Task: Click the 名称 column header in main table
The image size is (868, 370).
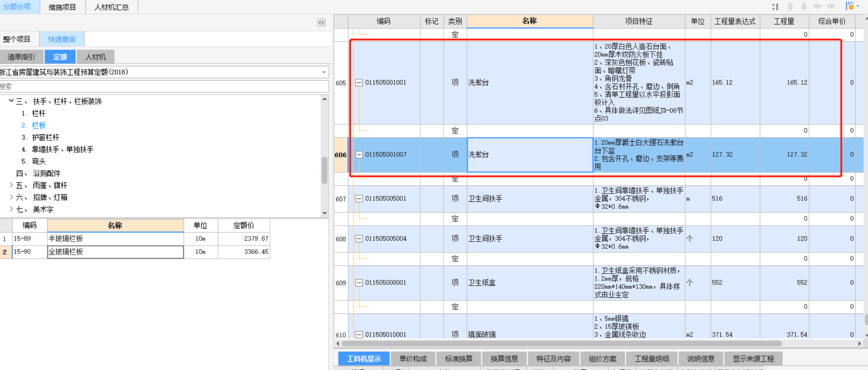Action: pos(529,21)
